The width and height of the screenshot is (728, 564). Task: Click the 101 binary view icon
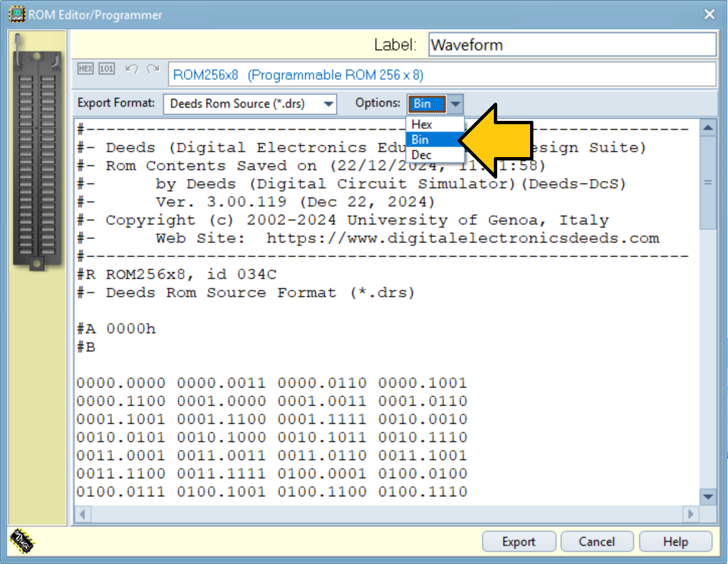click(107, 68)
